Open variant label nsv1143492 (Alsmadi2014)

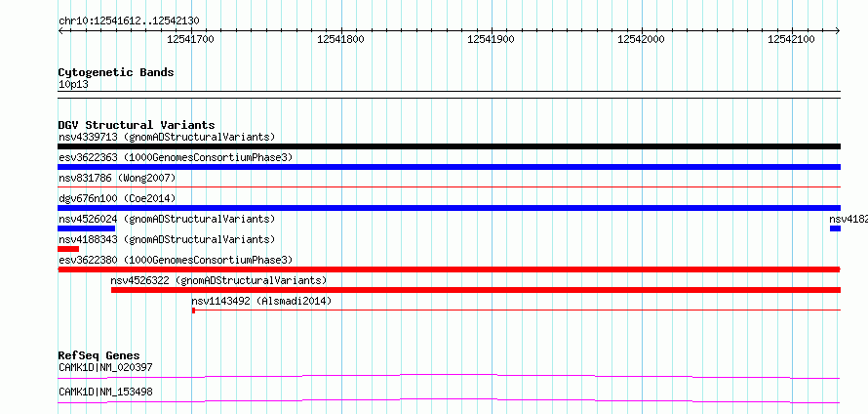[x=261, y=301]
